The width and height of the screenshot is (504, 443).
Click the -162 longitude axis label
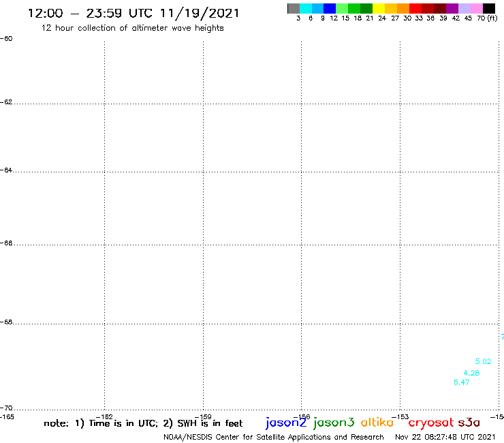tap(104, 417)
